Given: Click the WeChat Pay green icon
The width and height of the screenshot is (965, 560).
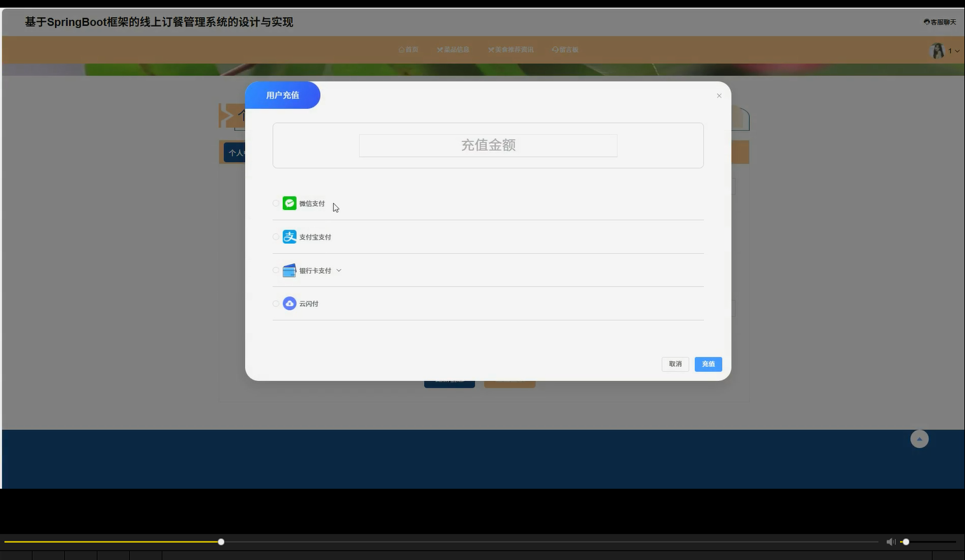Looking at the screenshot, I should click(x=289, y=203).
